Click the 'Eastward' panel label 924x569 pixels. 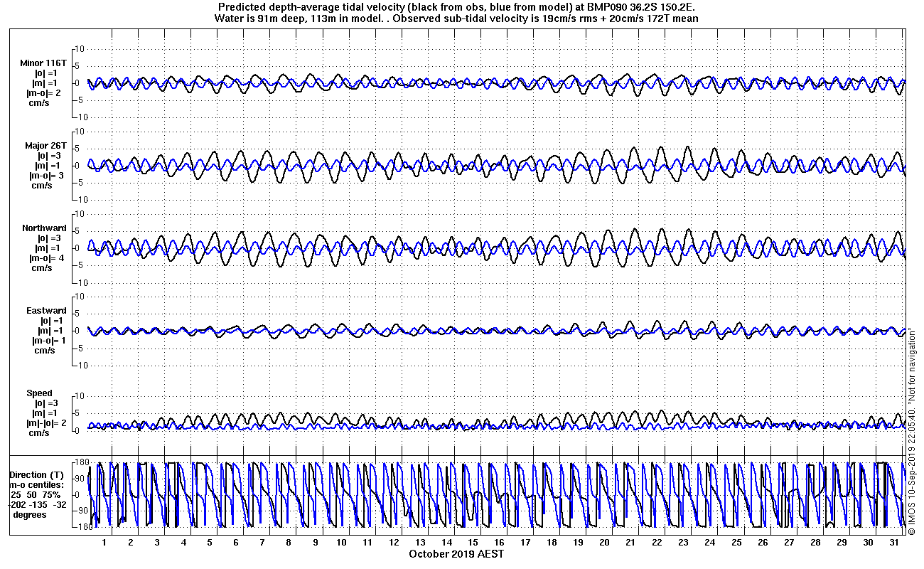[x=46, y=311]
